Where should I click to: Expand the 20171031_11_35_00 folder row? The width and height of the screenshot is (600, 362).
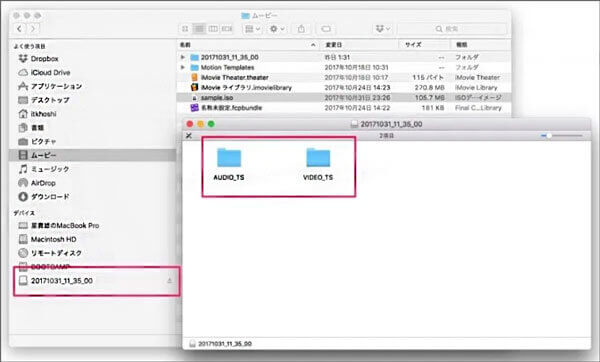point(183,57)
